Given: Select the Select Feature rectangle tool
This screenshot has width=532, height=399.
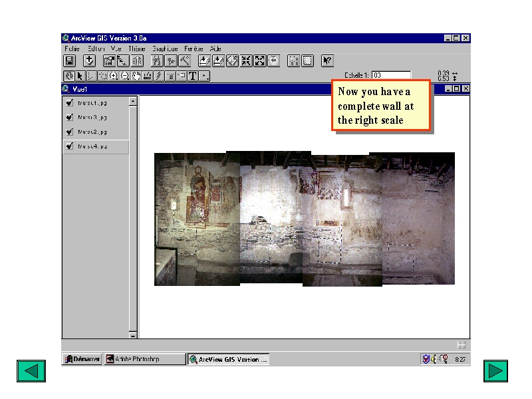Looking at the screenshot, I should [103, 76].
